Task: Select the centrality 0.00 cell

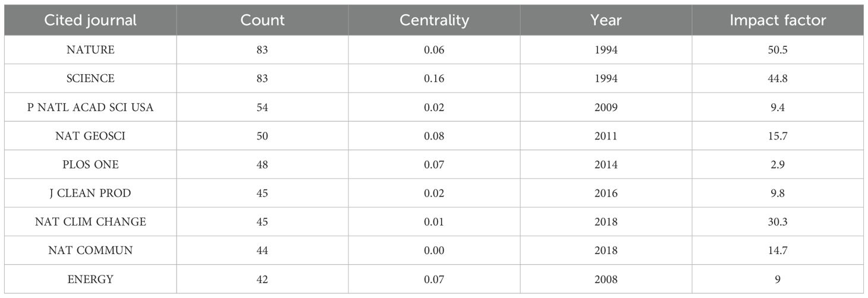Action: (434, 250)
